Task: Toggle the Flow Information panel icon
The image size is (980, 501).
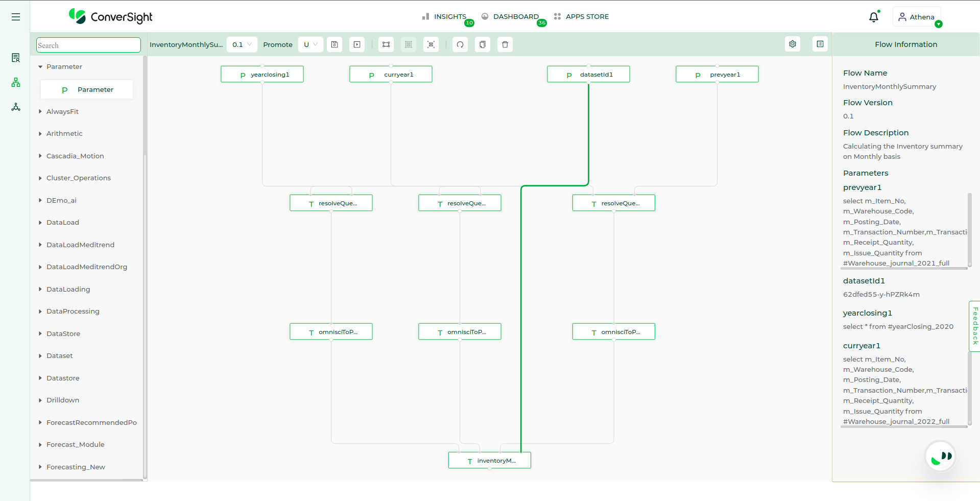Action: 820,44
